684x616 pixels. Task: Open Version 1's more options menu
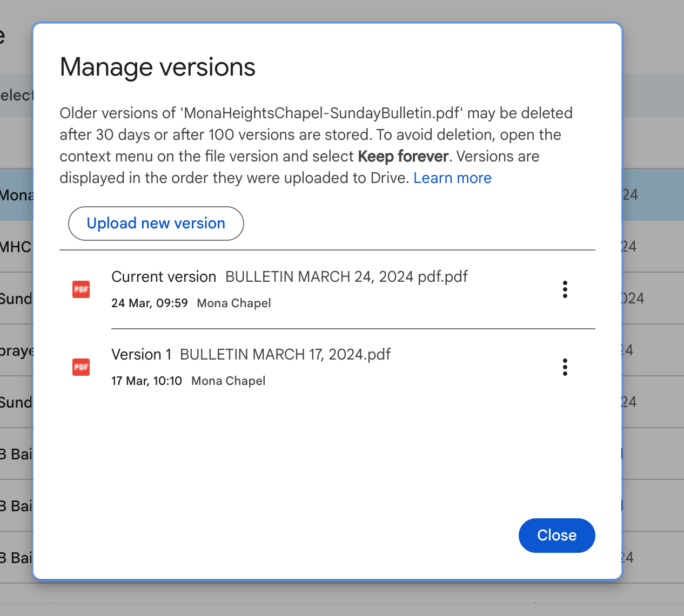[x=565, y=367]
